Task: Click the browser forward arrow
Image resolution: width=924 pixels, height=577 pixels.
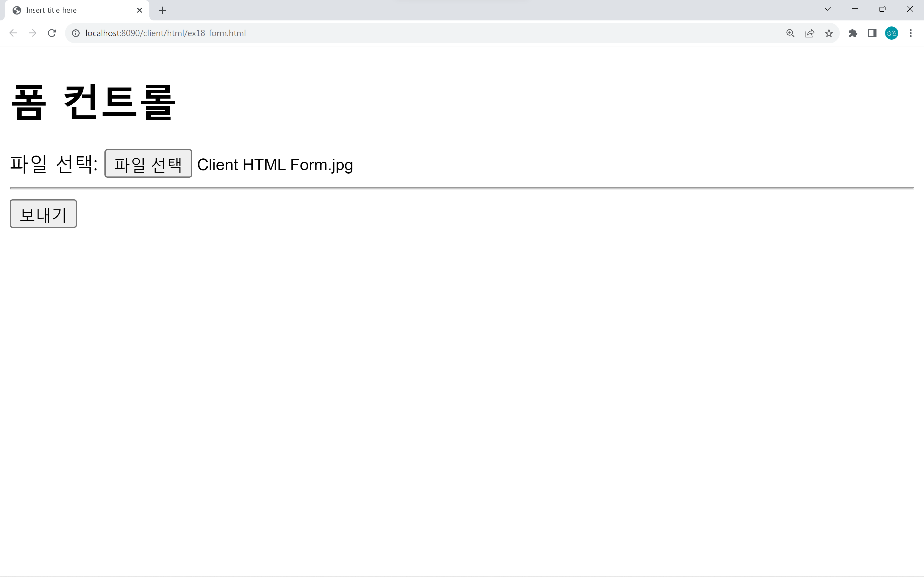Action: coord(32,33)
